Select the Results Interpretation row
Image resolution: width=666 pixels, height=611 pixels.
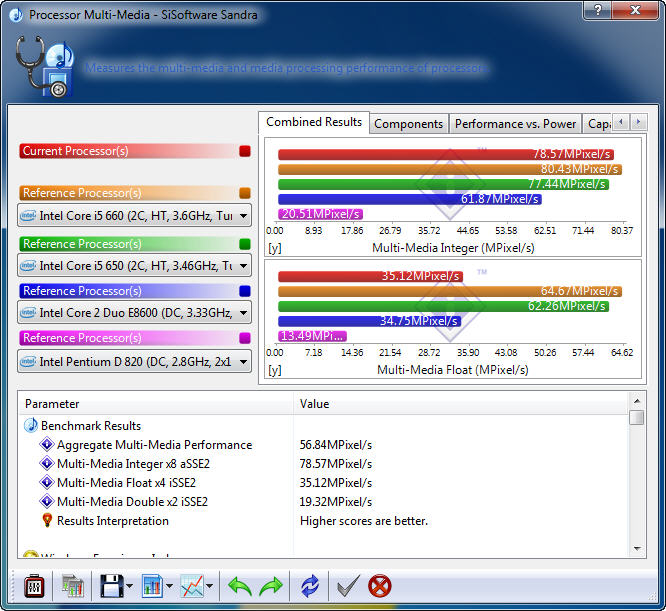pos(323,521)
